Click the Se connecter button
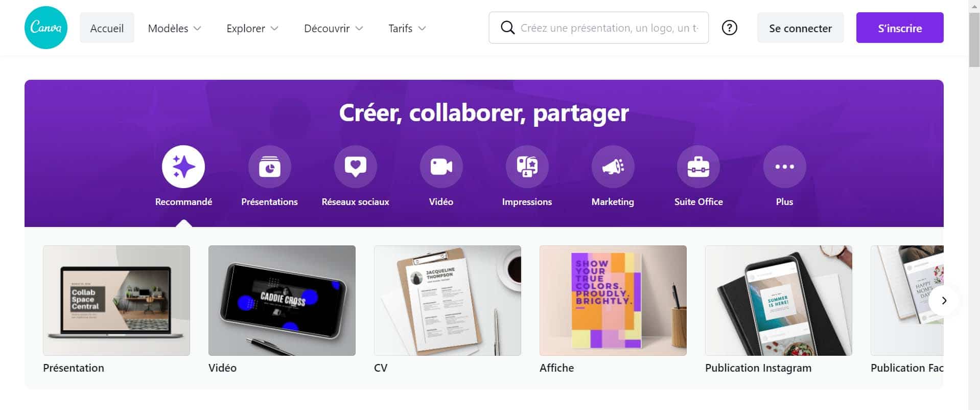This screenshot has height=410, width=980. pyautogui.click(x=800, y=28)
